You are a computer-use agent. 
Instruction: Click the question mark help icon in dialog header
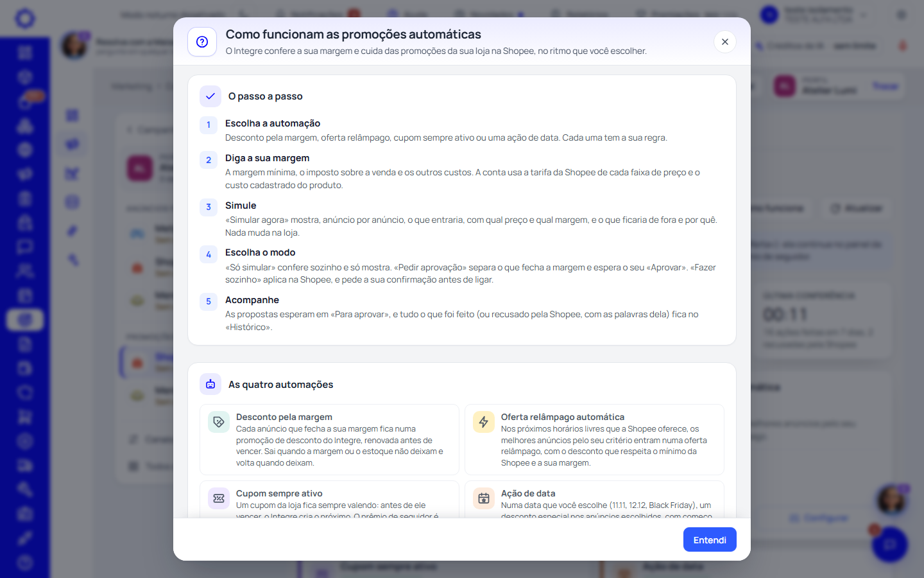click(202, 42)
